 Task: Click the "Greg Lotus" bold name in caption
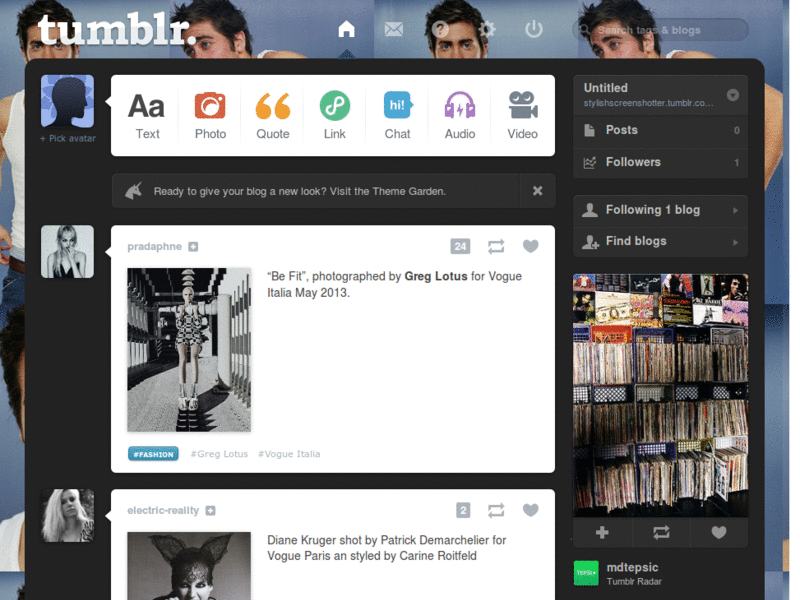point(436,276)
